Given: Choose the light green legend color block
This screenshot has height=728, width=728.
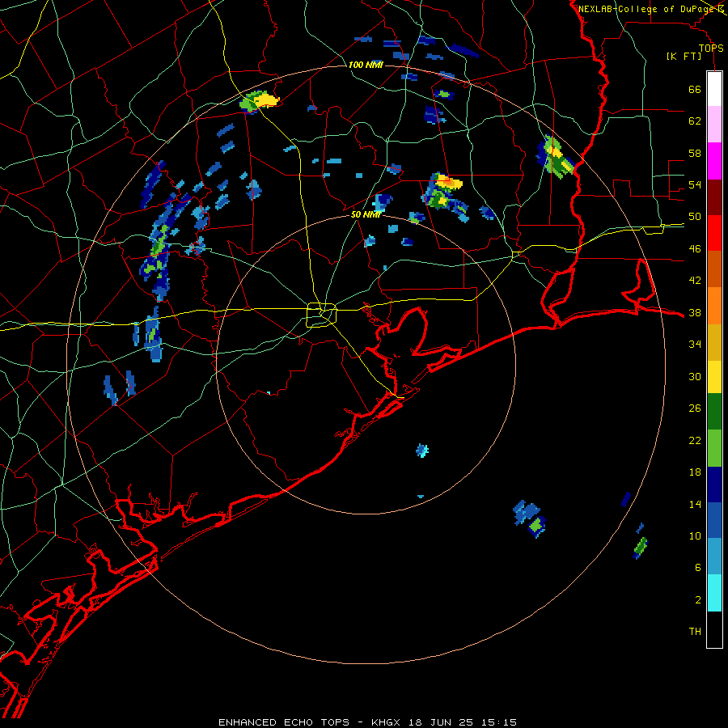Looking at the screenshot, I should [x=714, y=448].
